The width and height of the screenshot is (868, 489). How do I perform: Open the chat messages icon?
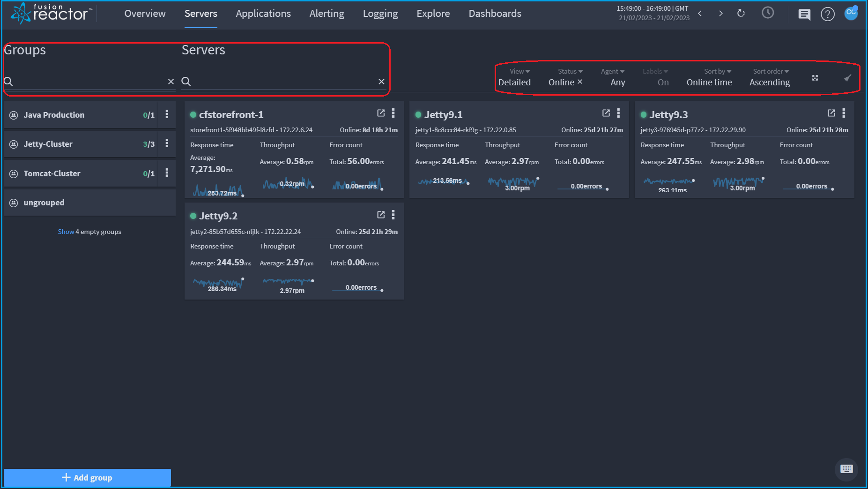point(804,15)
